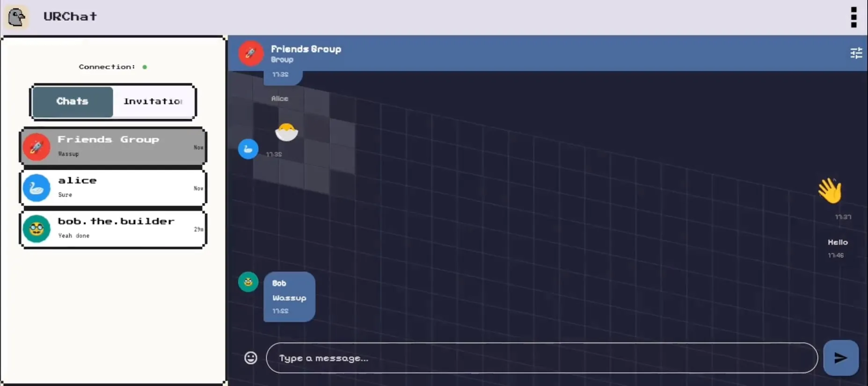Click bob.the.builder's avatar in chat list

[36, 229]
